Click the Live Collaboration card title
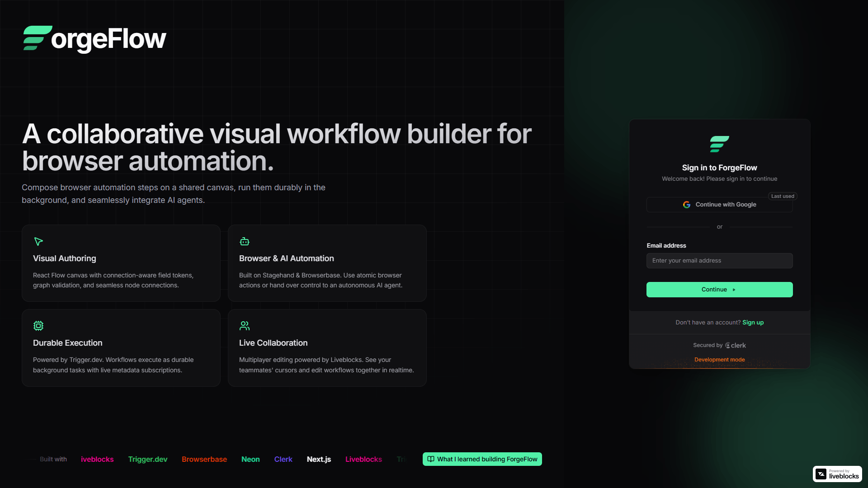 click(x=274, y=343)
